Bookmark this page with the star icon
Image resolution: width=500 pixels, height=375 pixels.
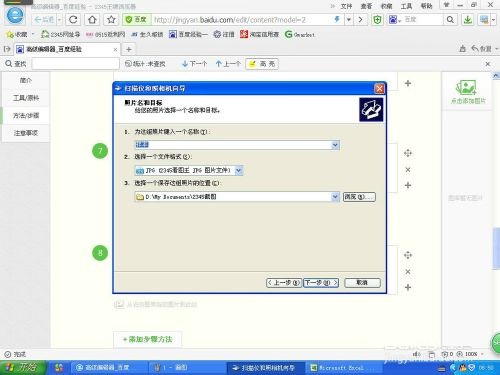[x=111, y=20]
